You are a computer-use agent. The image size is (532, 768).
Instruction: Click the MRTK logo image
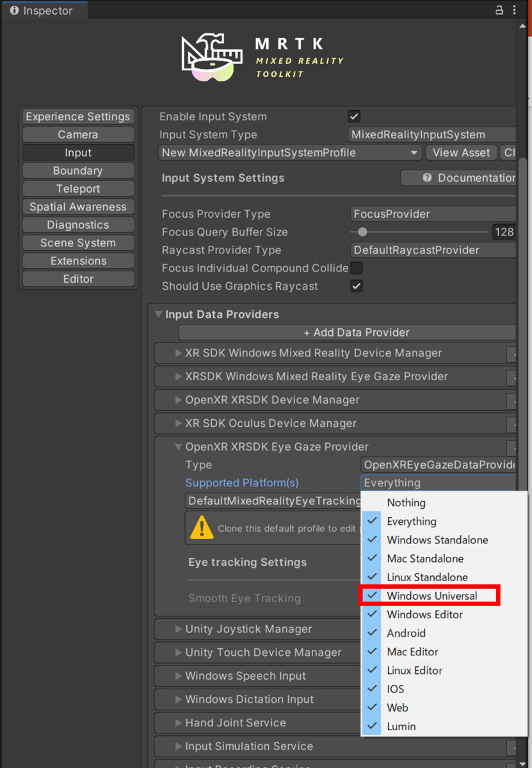point(262,59)
